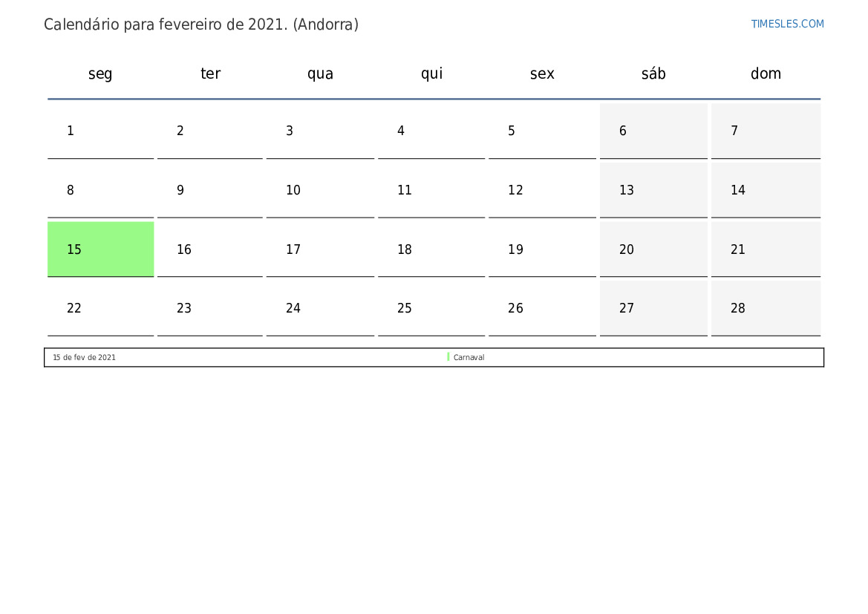The image size is (868, 614).
Task: Click the Carnaval holiday label
Action: click(x=469, y=358)
